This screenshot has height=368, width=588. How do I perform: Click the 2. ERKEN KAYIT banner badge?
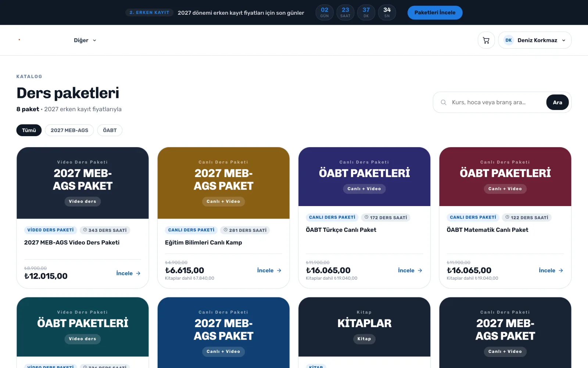point(149,13)
